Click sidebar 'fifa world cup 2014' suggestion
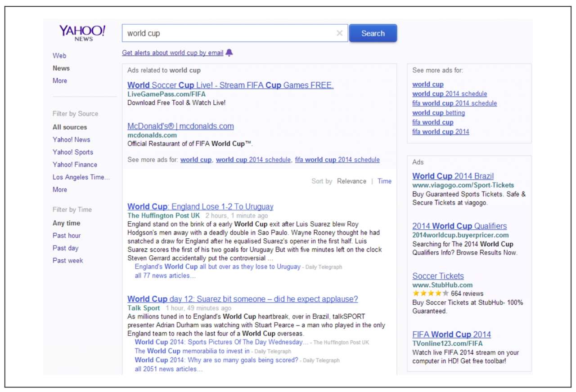Viewport: 576px width, 392px height. click(x=441, y=132)
